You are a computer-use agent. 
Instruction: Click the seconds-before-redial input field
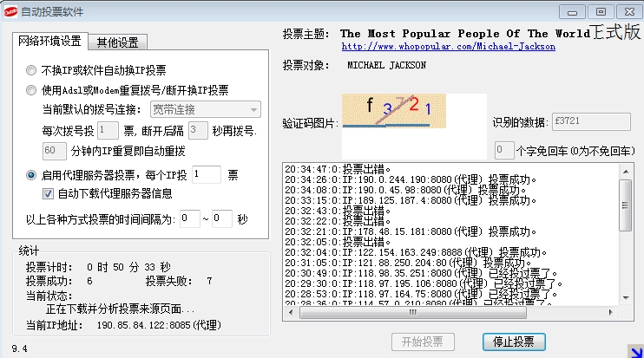[x=198, y=130]
